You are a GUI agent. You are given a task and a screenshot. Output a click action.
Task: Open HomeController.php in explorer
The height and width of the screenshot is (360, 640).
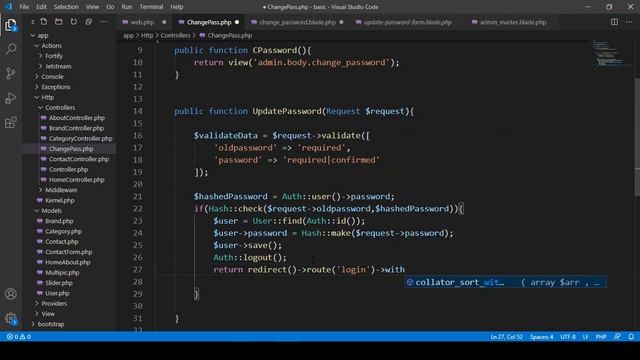coord(76,180)
